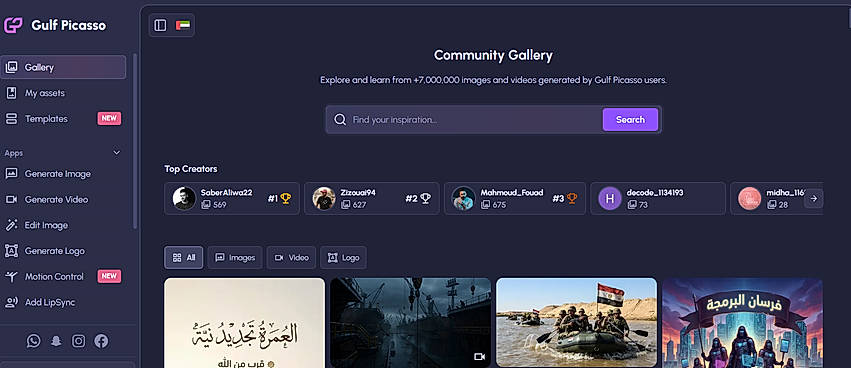The width and height of the screenshot is (851, 368).
Task: Open the Instagram social icon
Action: [79, 341]
